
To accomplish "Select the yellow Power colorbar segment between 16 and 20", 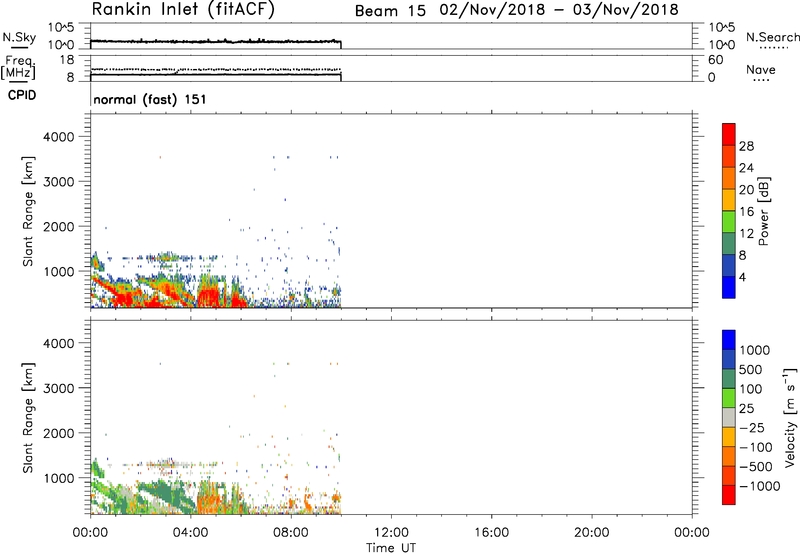I will tap(729, 199).
